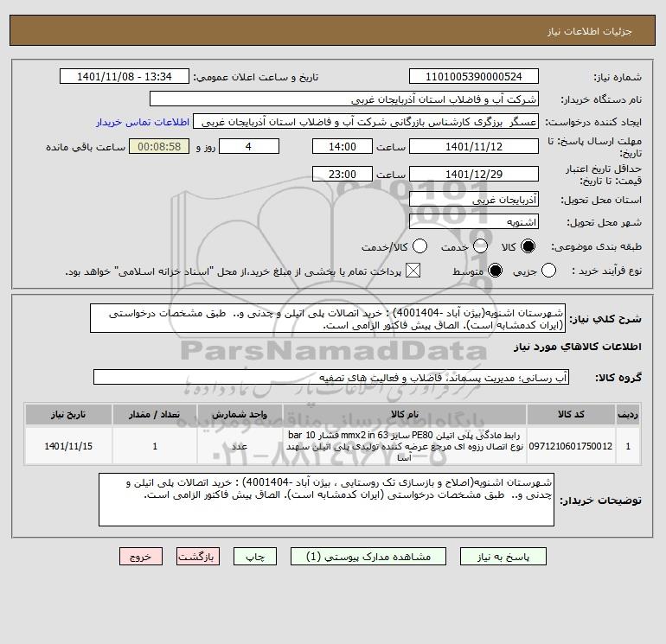This screenshot has height=644, width=666.
Task: Click the گروه کالا field
Action: (331, 377)
